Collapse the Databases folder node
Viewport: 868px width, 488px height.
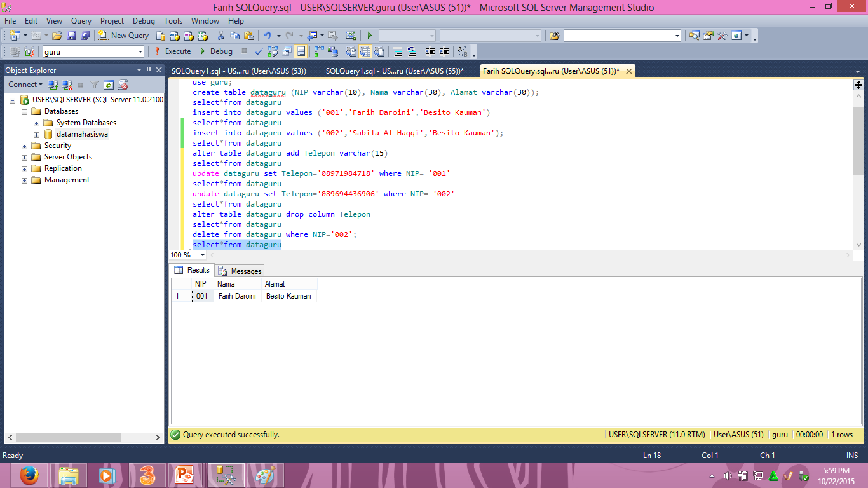click(25, 111)
